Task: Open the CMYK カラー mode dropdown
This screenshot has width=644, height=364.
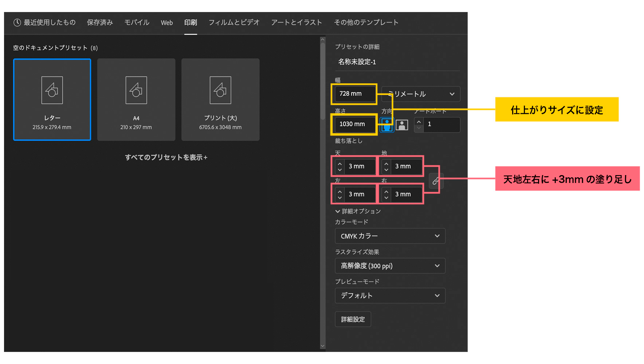Action: (x=390, y=236)
